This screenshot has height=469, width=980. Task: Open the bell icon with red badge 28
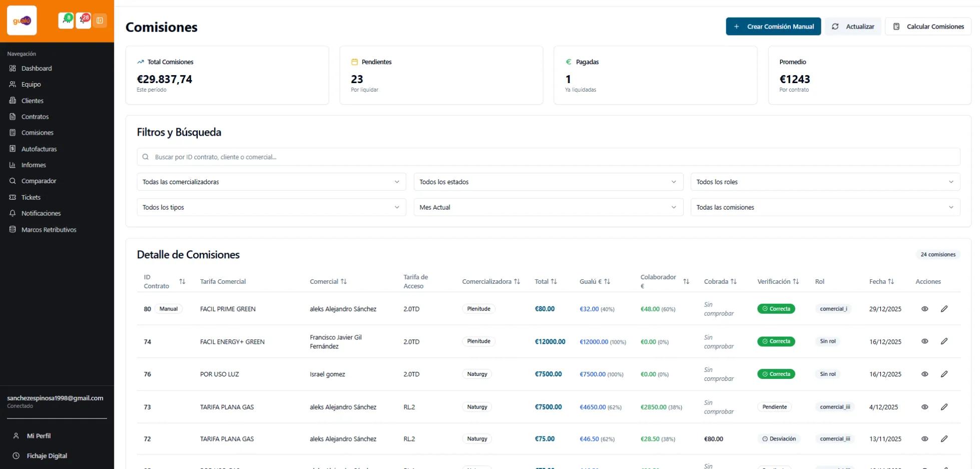click(x=83, y=21)
